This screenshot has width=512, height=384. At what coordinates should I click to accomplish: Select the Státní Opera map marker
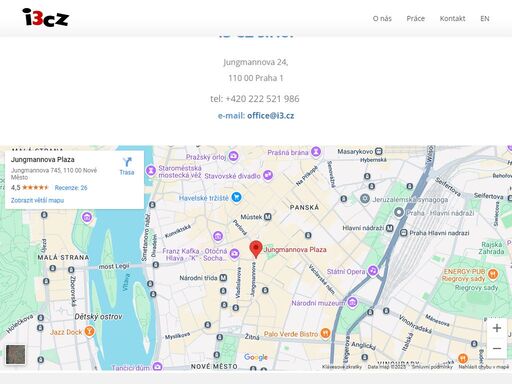pos(373,271)
